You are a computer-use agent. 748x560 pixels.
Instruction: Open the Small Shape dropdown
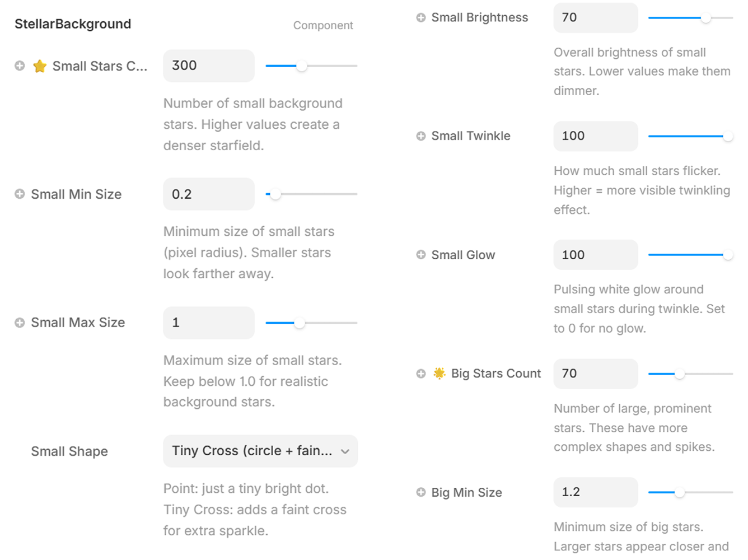tap(260, 451)
